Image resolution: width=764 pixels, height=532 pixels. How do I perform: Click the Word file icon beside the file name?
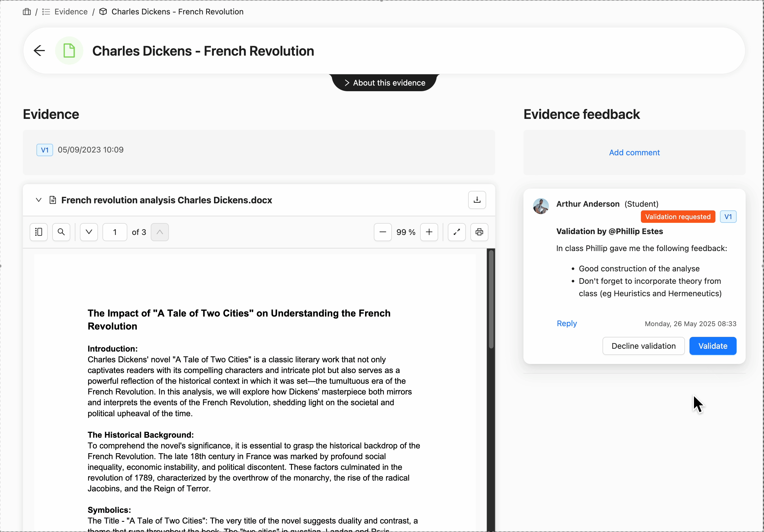[x=53, y=200]
